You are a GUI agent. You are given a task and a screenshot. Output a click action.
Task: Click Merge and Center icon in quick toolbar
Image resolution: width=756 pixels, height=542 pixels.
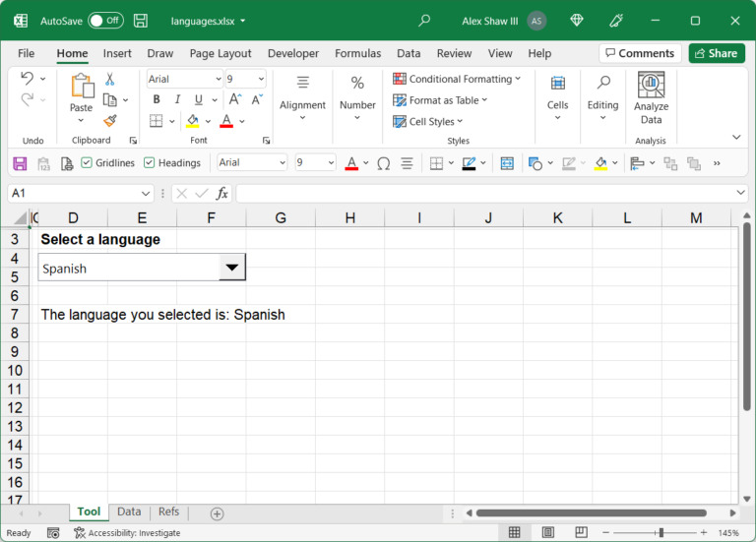tap(507, 164)
